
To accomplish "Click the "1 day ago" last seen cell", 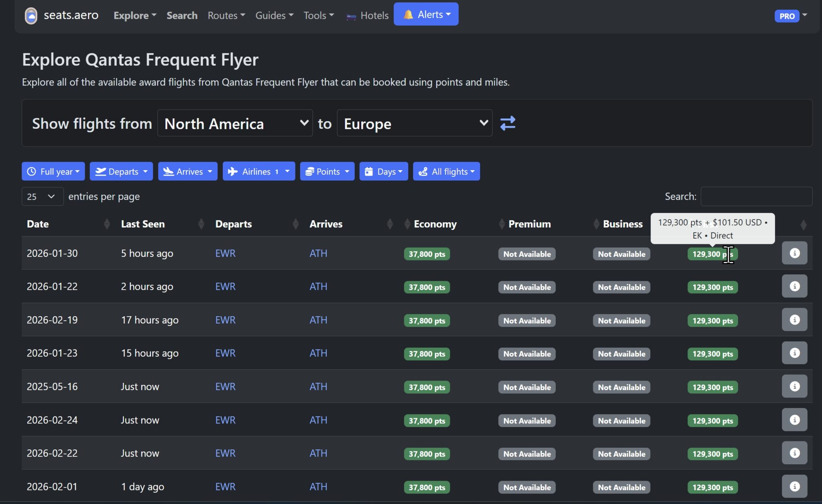I will [142, 486].
